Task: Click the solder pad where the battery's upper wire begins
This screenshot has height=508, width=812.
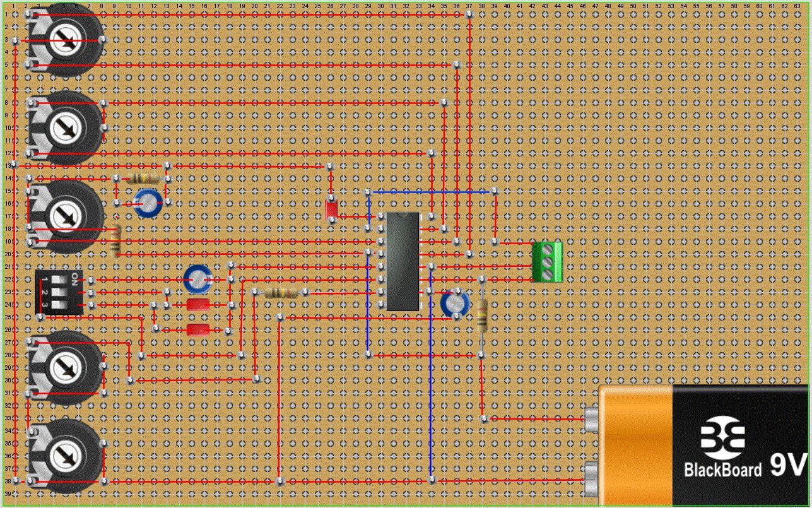Action: [x=483, y=418]
